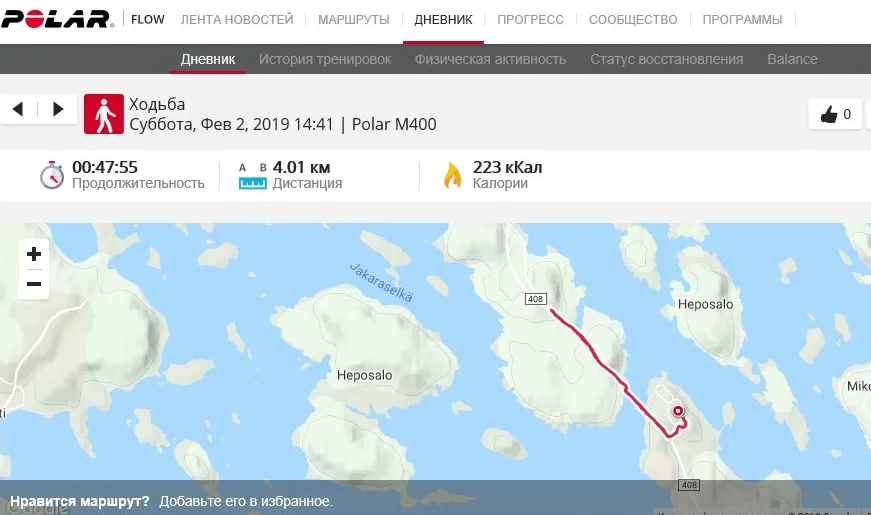Go to next training with right arrow
This screenshot has width=871, height=515.
tap(58, 109)
